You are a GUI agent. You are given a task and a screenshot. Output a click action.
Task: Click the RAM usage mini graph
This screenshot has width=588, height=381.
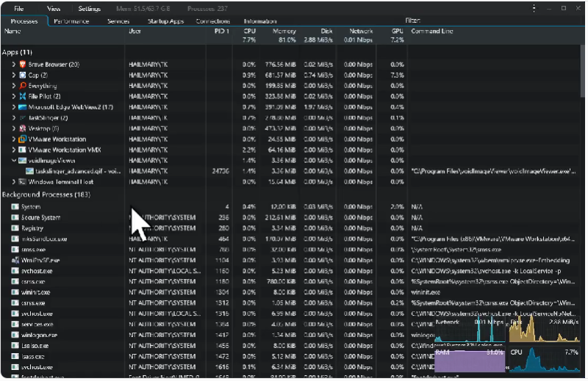(470, 360)
